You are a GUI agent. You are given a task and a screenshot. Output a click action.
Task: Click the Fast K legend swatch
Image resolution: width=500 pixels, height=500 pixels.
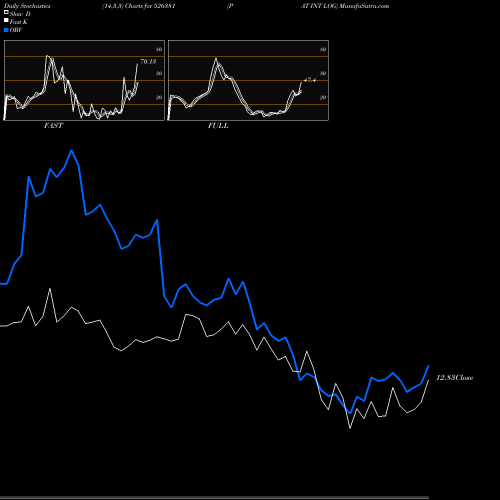coord(6,20)
